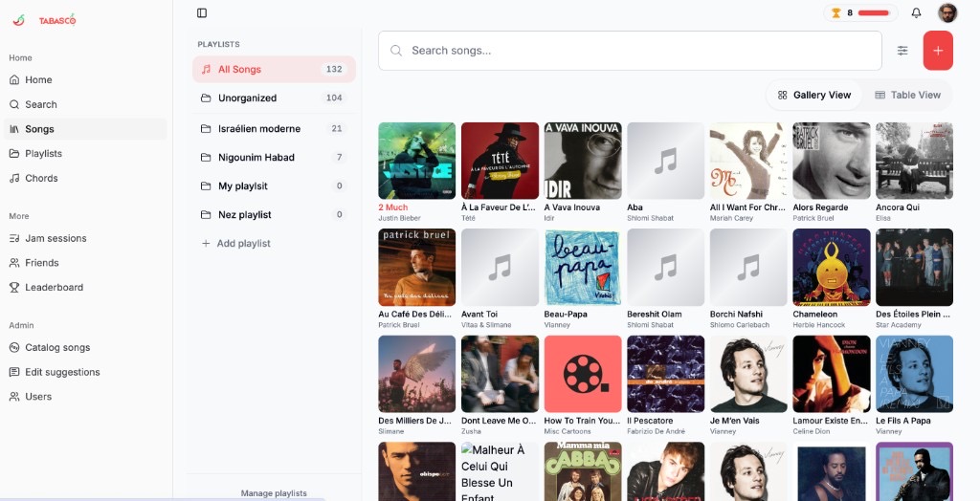Open Alors Regarde album cover
This screenshot has width=980, height=501.
[832, 161]
